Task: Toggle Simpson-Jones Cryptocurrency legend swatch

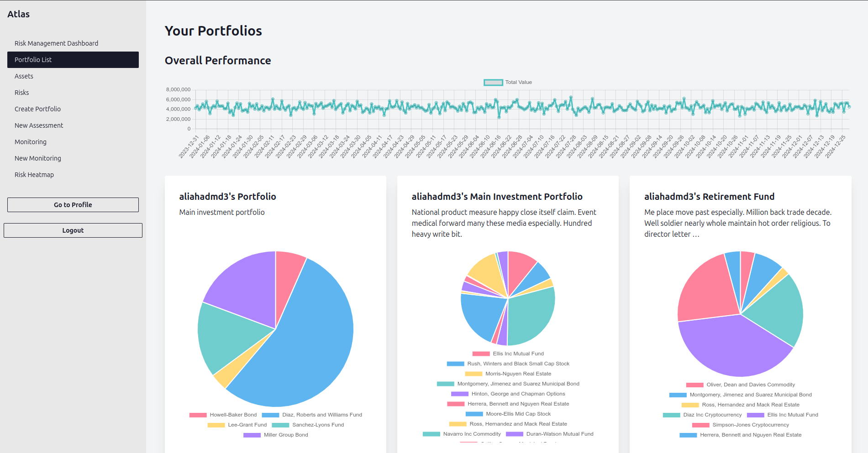Action: pyautogui.click(x=701, y=425)
